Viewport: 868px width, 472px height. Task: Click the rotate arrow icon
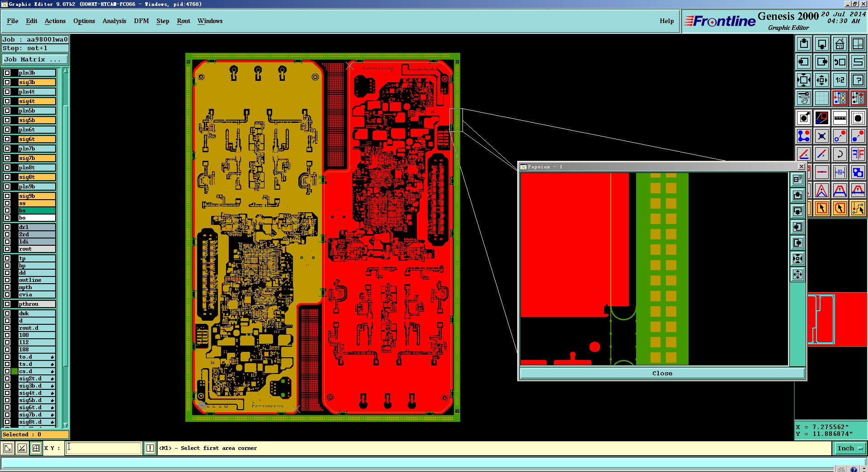point(840,154)
